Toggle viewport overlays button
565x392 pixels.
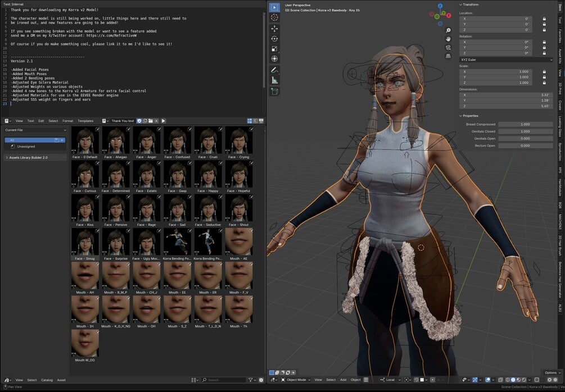pos(488,380)
